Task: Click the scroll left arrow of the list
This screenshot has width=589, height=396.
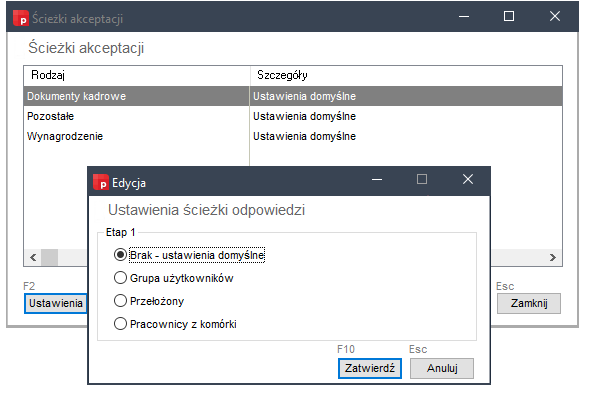Action: coord(33,257)
